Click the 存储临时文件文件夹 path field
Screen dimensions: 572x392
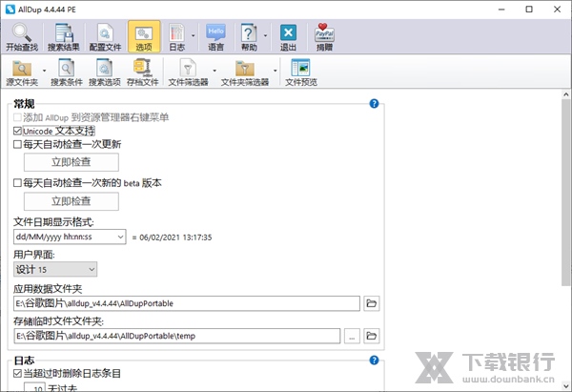[176, 336]
